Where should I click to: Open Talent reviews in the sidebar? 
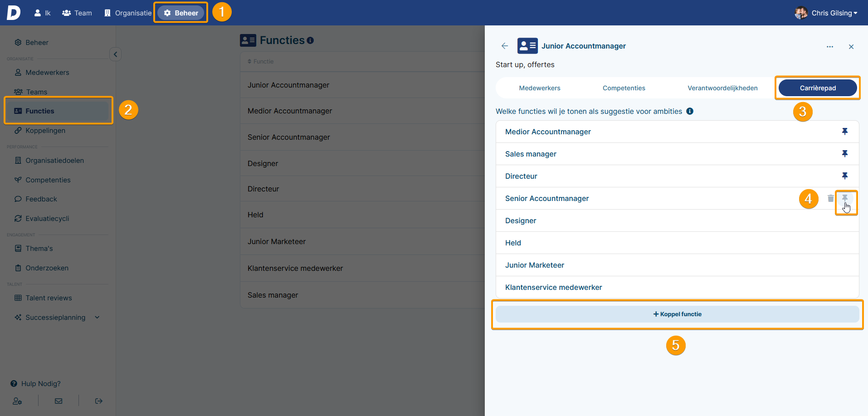pos(44,298)
